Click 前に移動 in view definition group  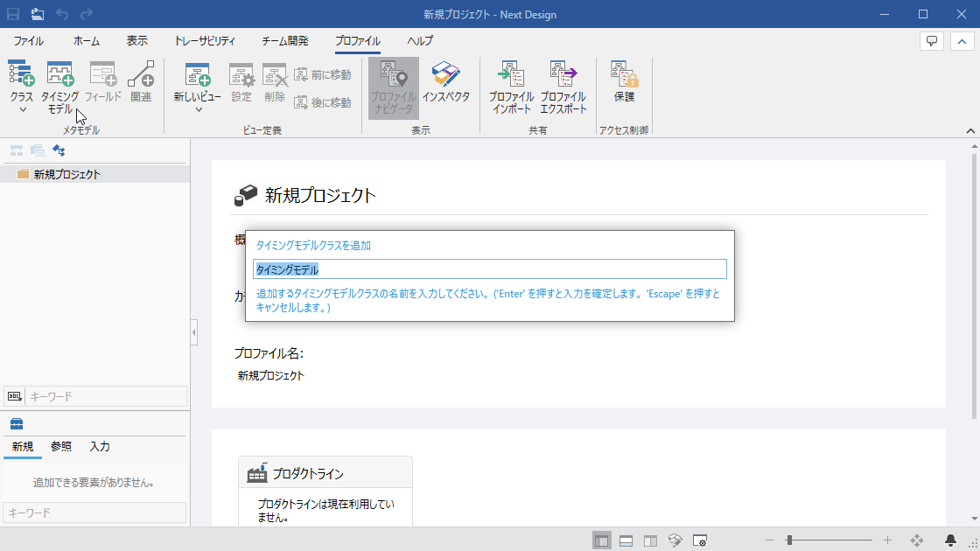tap(323, 74)
